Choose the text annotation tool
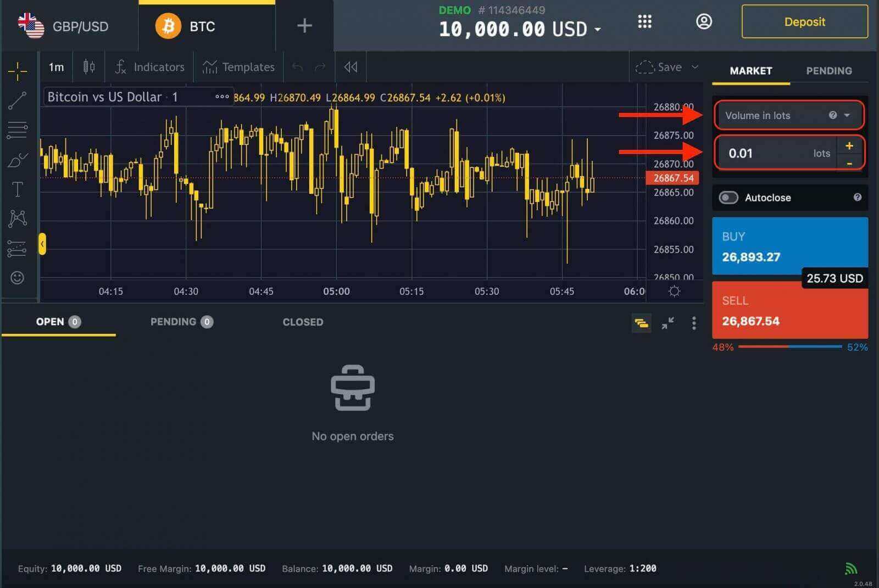The height and width of the screenshot is (588, 879). 18,189
